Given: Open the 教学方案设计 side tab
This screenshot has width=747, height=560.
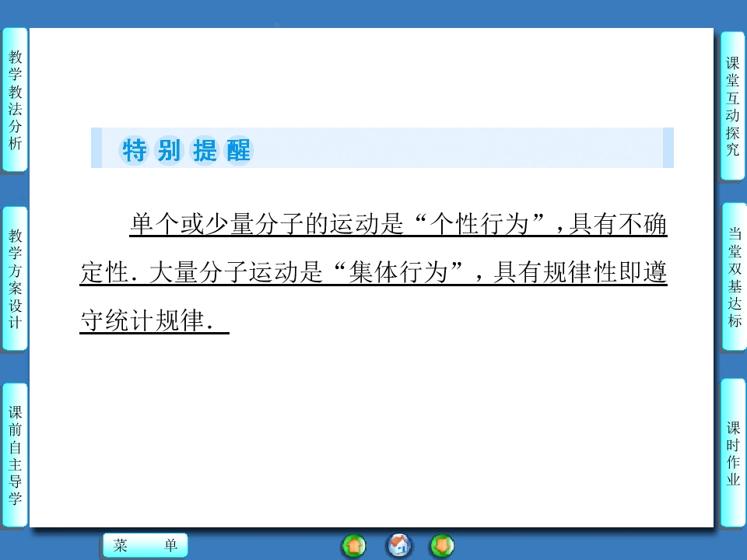Looking at the screenshot, I should click(15, 278).
